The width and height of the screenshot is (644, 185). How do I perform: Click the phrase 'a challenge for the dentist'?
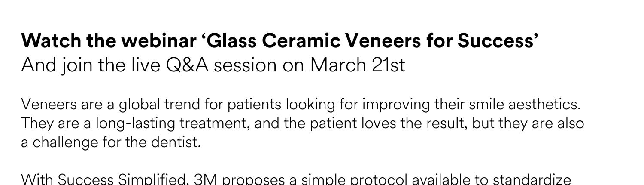click(111, 142)
